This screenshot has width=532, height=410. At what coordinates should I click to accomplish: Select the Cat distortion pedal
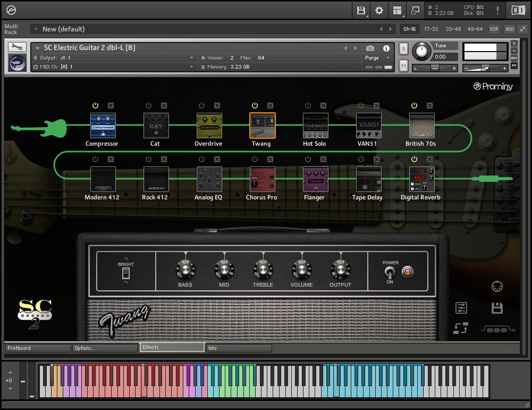tap(156, 125)
